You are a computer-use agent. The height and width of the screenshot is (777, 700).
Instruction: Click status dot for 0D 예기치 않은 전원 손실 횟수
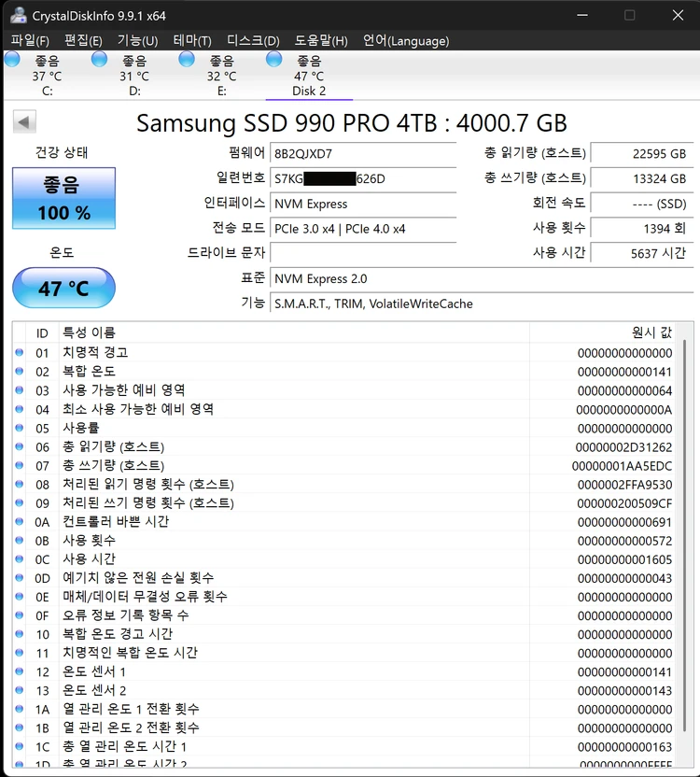tap(20, 578)
